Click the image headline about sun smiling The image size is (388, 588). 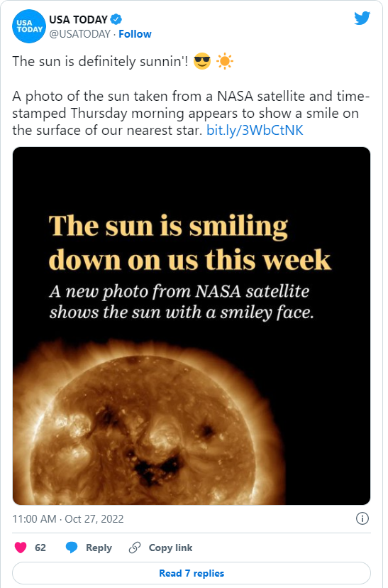point(190,243)
